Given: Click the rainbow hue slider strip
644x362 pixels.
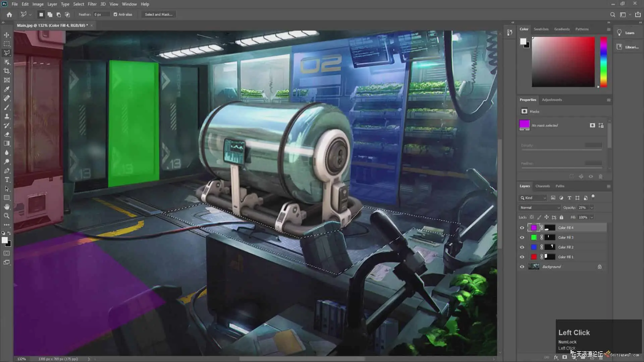Looking at the screenshot, I should tap(603, 62).
